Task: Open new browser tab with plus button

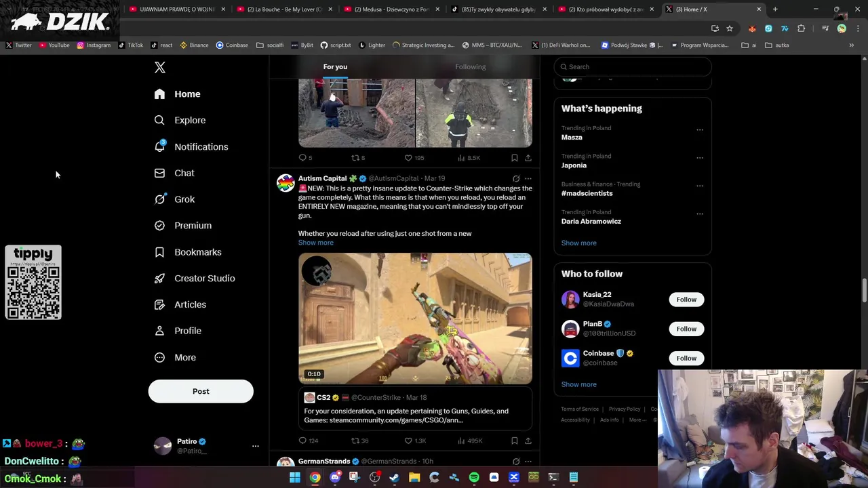Action: (775, 9)
